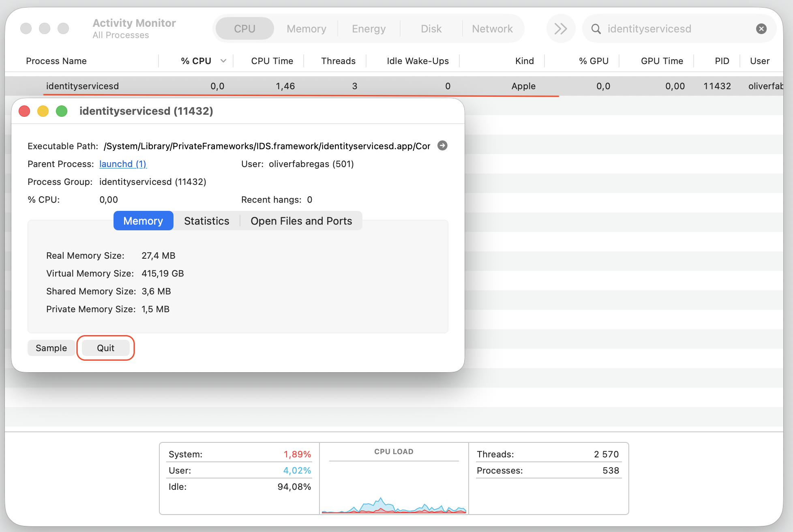
Task: Close the identityservicesd info window
Action: point(24,111)
